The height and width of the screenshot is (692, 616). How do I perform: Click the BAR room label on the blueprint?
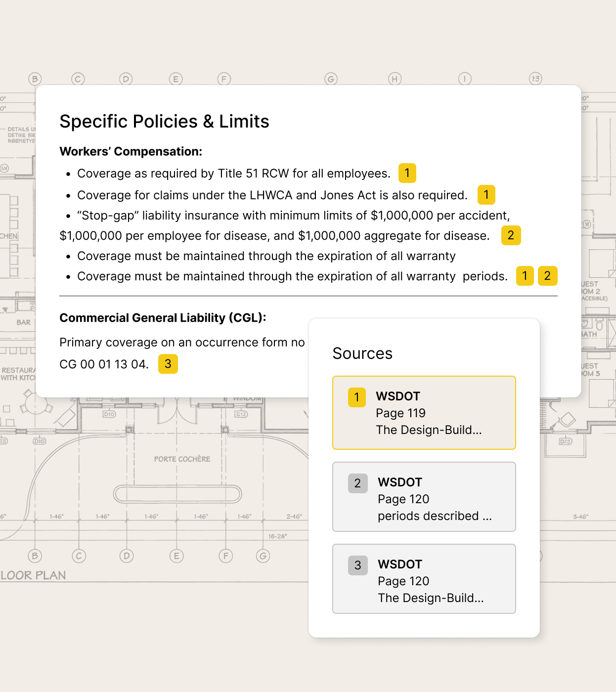pos(23,322)
